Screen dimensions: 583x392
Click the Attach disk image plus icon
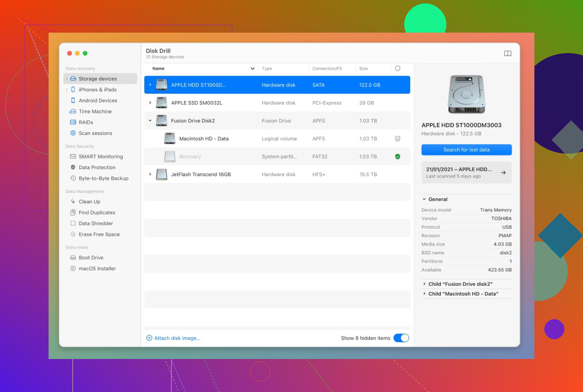149,338
